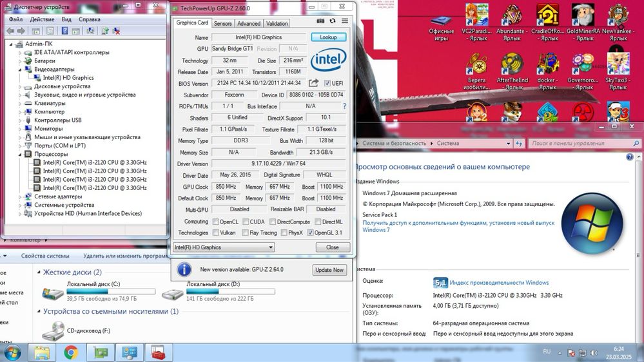Image resolution: width=644 pixels, height=362 pixels.
Task: Open CradleOfRo shortcut on desktop
Action: coord(547,23)
